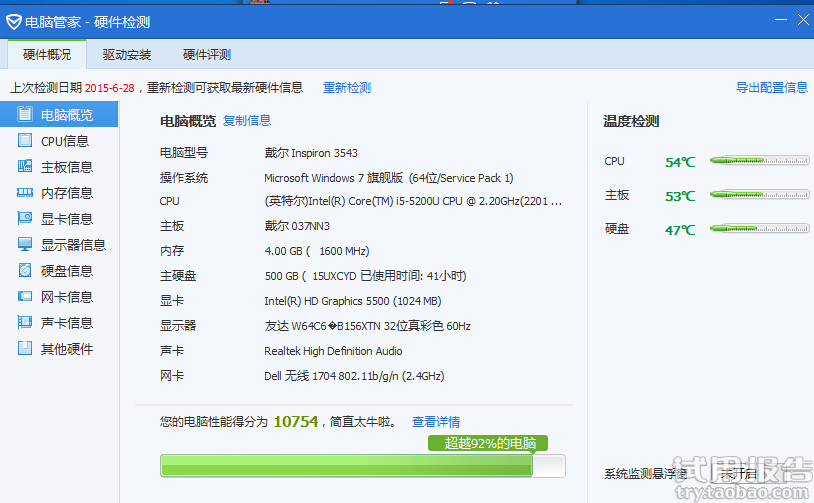Select 网卡信息 label in the sidebar
This screenshot has height=503, width=814.
point(67,297)
